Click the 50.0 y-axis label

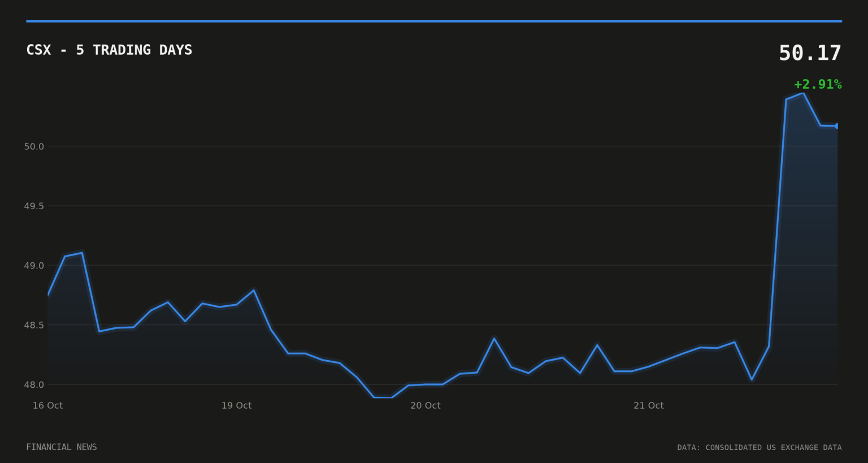pyautogui.click(x=34, y=146)
